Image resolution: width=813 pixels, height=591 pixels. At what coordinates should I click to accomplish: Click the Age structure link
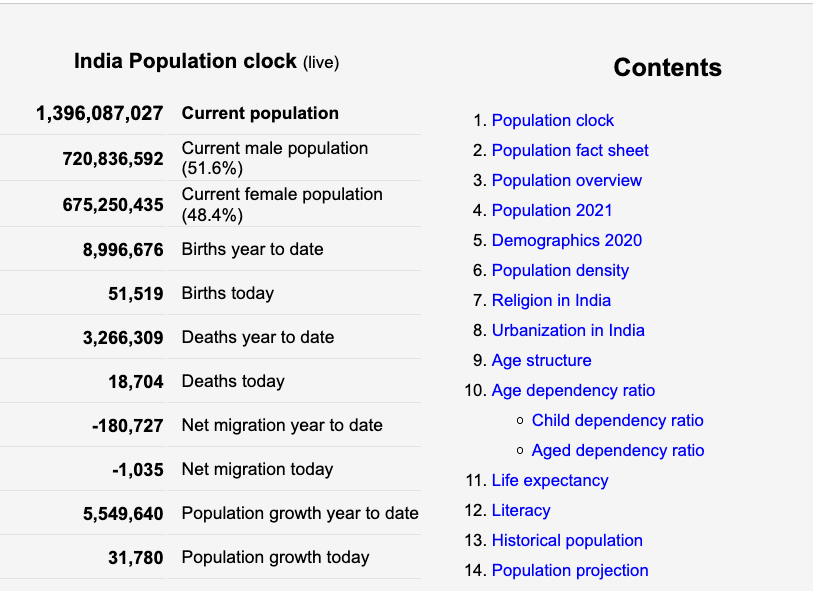[x=541, y=361]
